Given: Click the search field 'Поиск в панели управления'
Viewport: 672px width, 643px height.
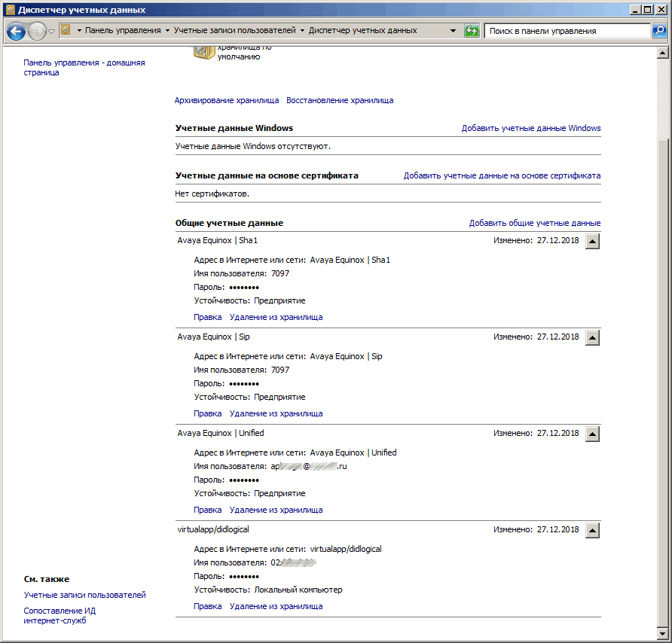Looking at the screenshot, I should 567,31.
